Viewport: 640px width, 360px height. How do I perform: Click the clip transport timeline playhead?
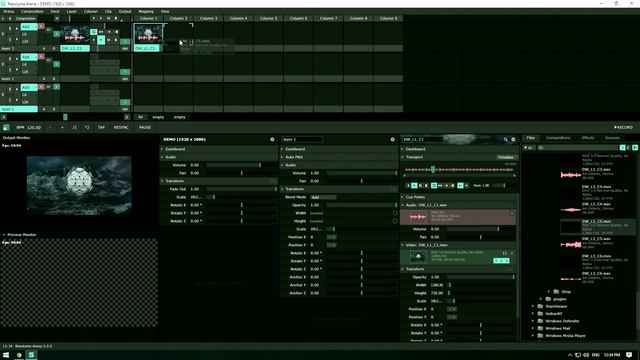point(433,169)
